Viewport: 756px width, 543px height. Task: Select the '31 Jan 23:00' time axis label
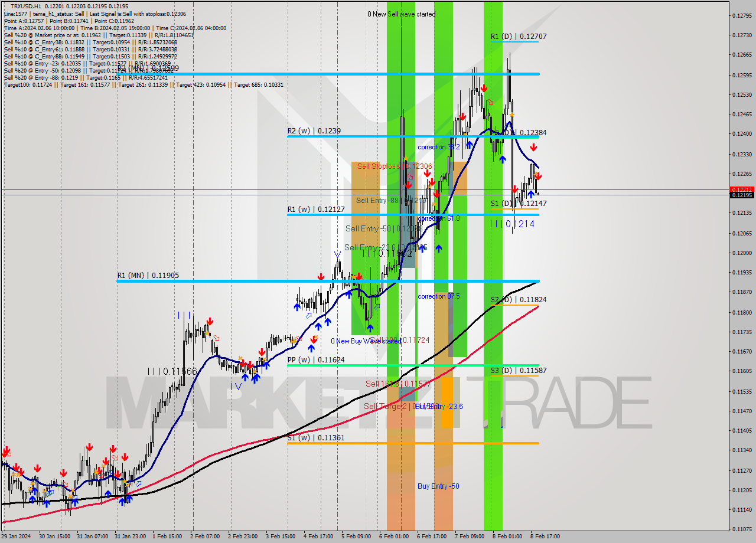click(x=129, y=537)
